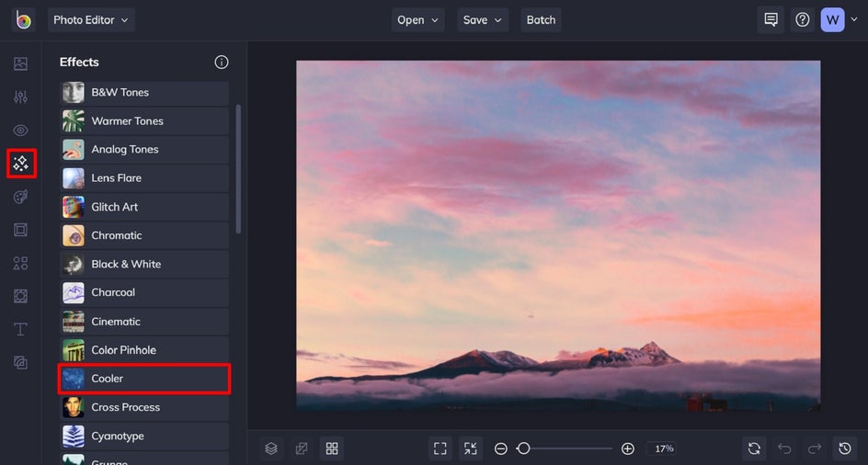Select the Cooler effect

(144, 379)
